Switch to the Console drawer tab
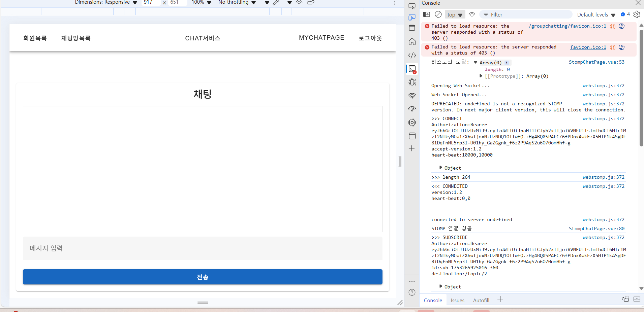The width and height of the screenshot is (644, 312). (x=433, y=300)
